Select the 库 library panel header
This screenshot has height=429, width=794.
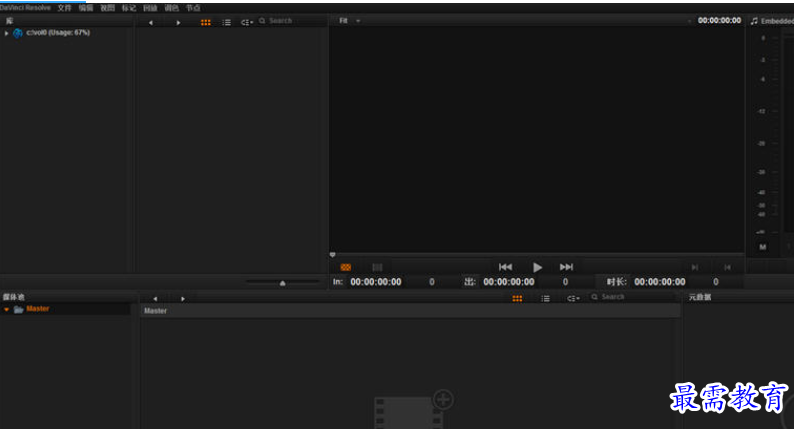(x=9, y=21)
